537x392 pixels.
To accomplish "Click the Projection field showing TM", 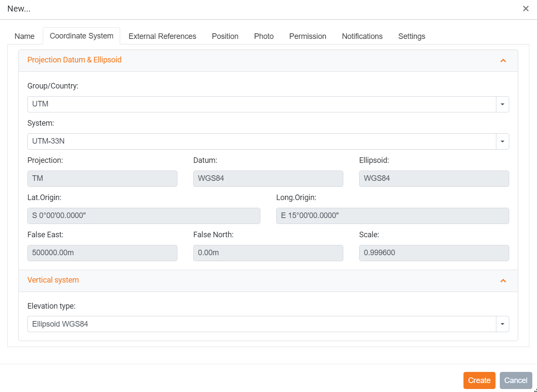I will (x=102, y=179).
